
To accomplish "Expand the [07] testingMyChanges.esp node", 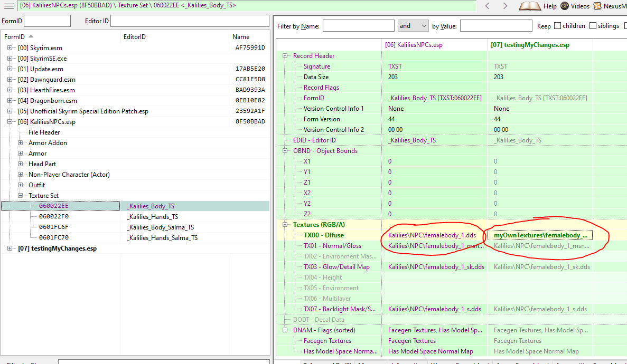I will 10,248.
